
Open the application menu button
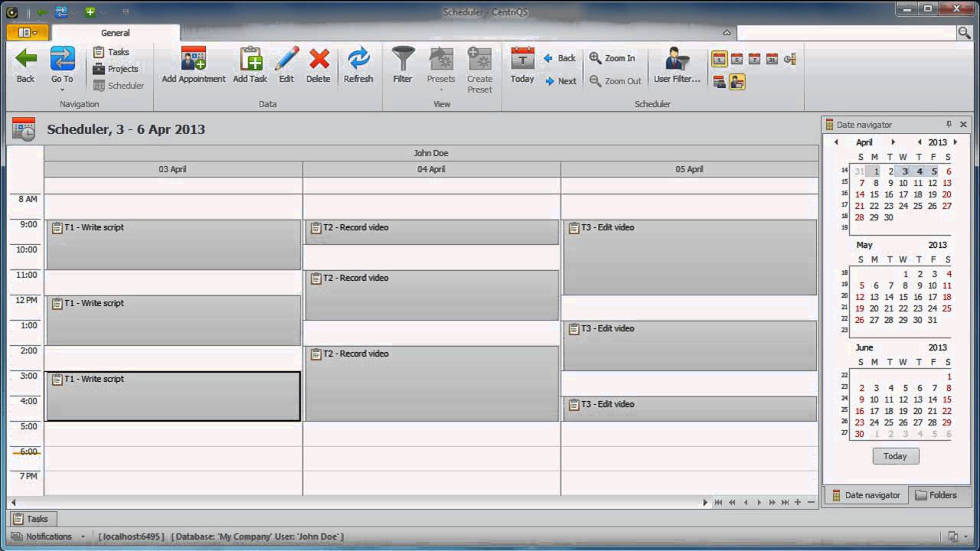point(28,32)
